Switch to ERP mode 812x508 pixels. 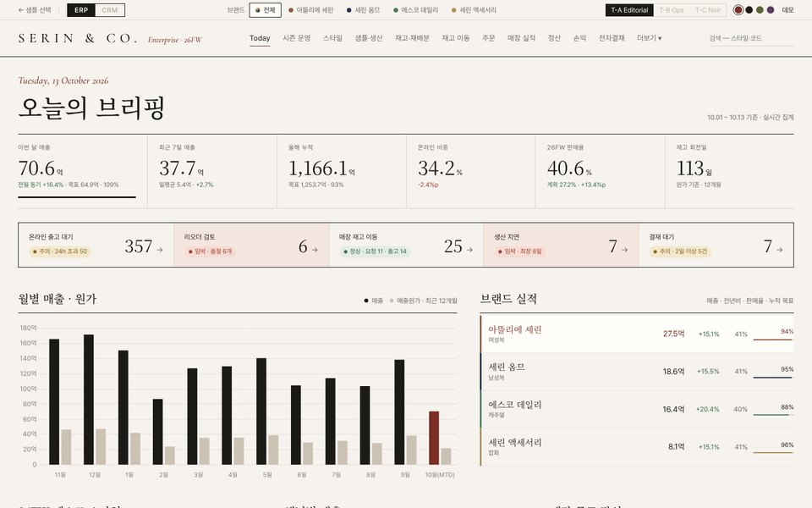tap(81, 10)
